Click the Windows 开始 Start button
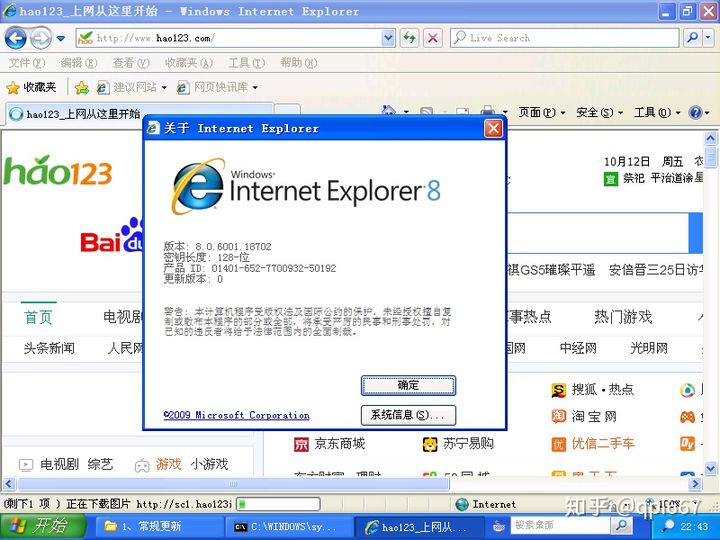Viewport: 720px width, 540px height. (43, 526)
